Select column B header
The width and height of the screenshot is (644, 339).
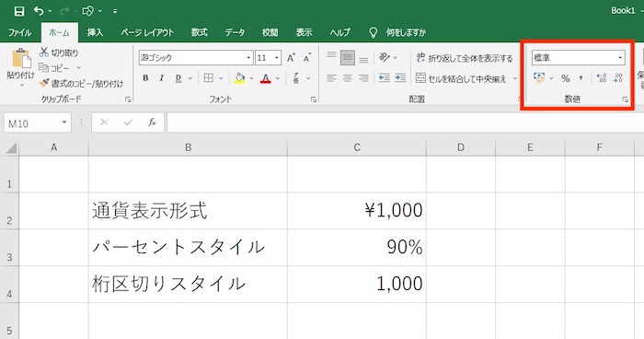point(188,147)
